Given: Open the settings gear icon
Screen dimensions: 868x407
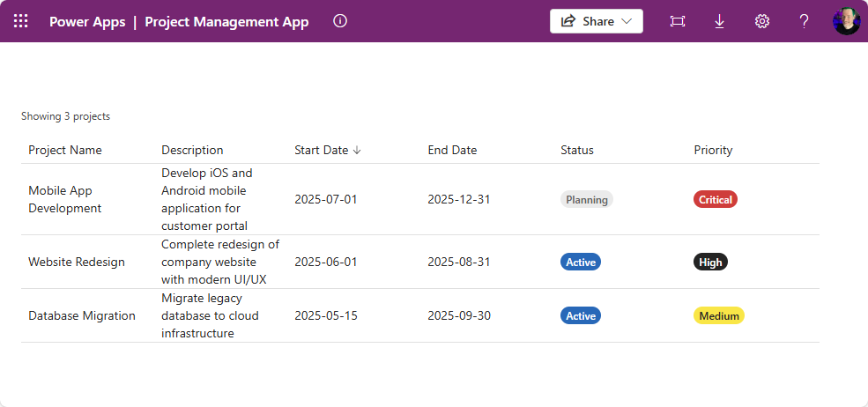Looking at the screenshot, I should tap(761, 21).
